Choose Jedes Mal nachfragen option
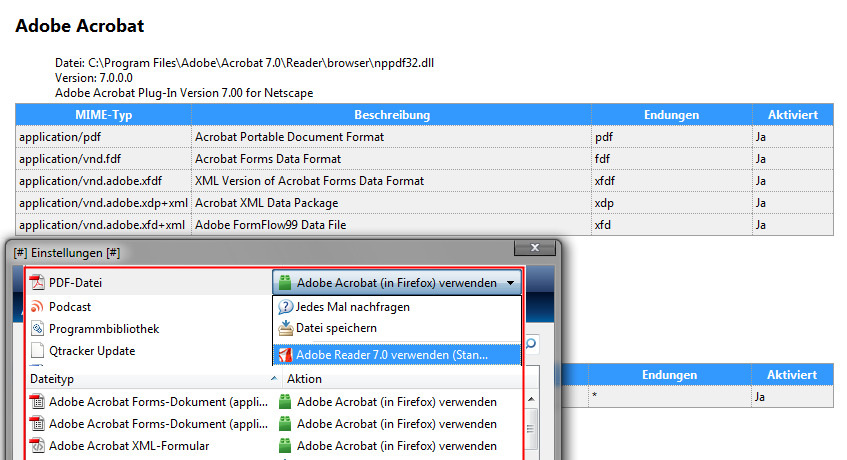Image resolution: width=847 pixels, height=460 pixels. (398, 307)
